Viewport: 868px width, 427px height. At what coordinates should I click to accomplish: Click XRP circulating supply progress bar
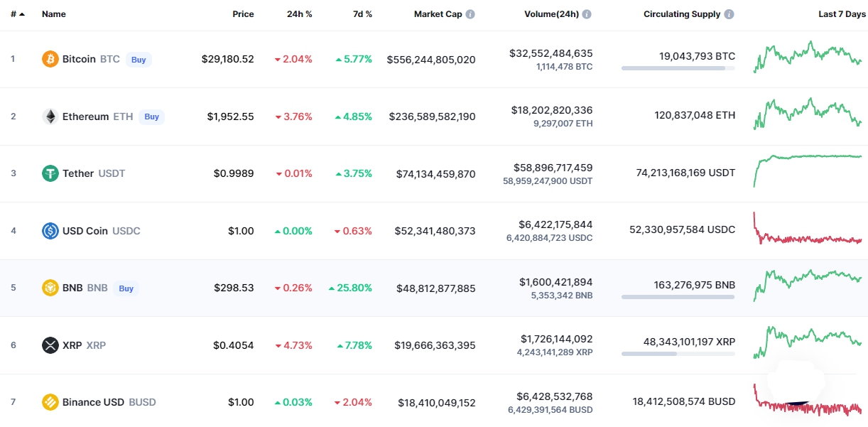(x=678, y=354)
